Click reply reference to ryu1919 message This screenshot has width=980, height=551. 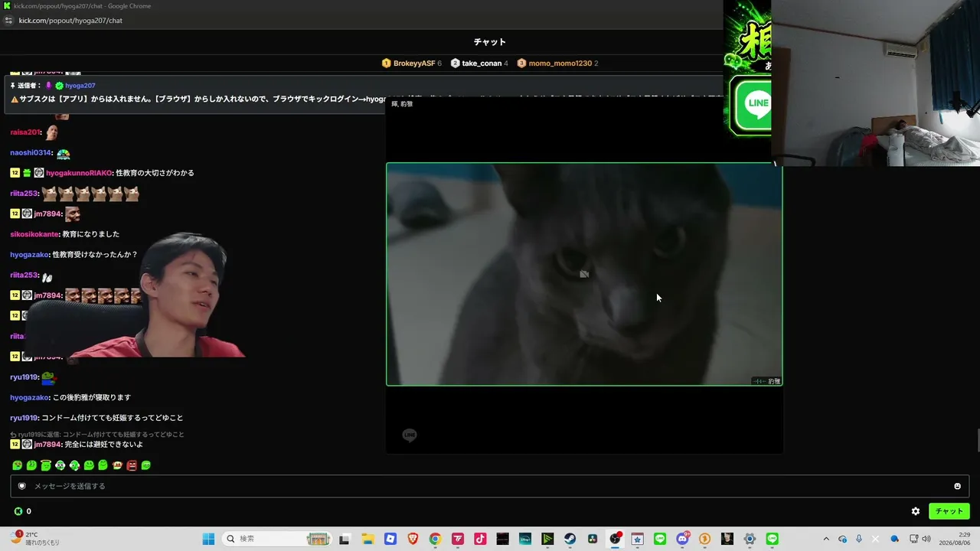tap(97, 435)
